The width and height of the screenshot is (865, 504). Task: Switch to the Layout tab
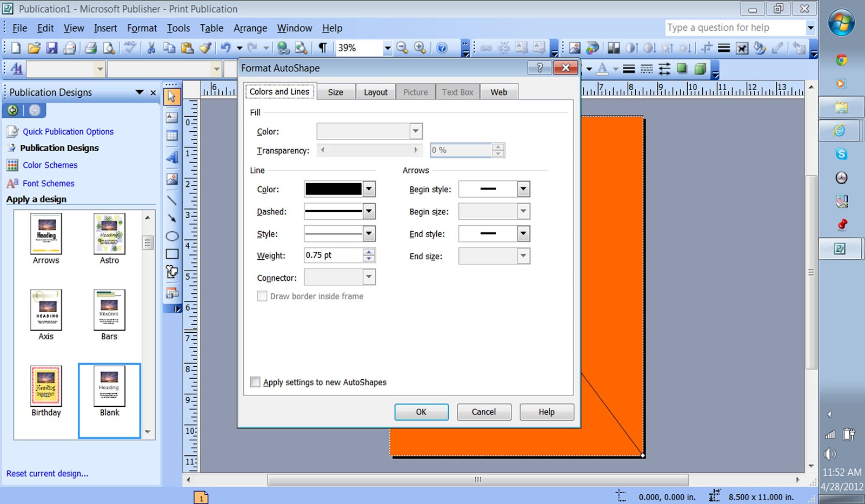point(376,92)
